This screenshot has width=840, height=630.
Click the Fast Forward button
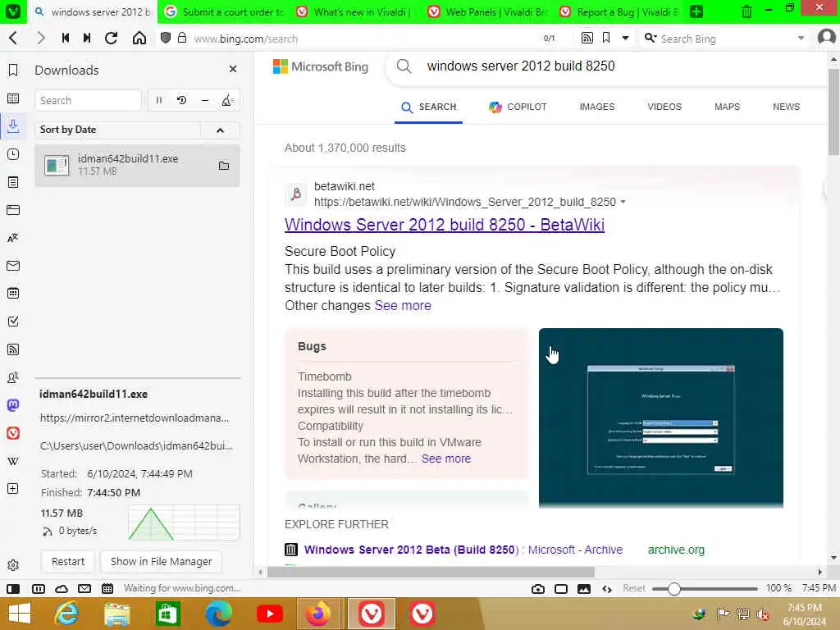click(x=87, y=38)
